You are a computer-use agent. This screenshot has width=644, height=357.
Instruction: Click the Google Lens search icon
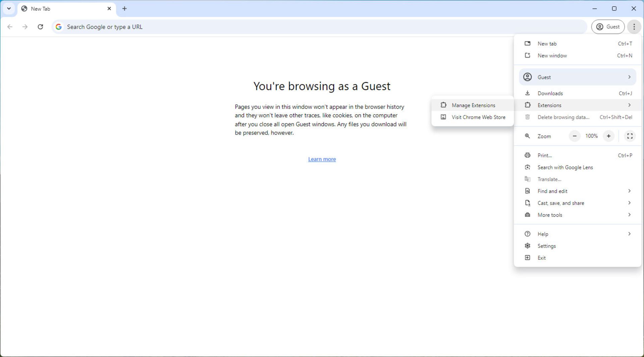pyautogui.click(x=527, y=167)
